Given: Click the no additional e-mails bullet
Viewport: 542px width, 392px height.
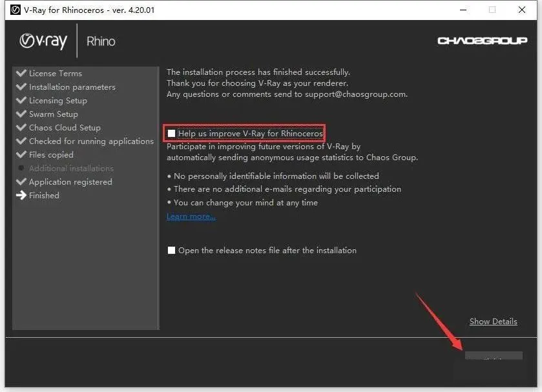Looking at the screenshot, I should point(284,189).
